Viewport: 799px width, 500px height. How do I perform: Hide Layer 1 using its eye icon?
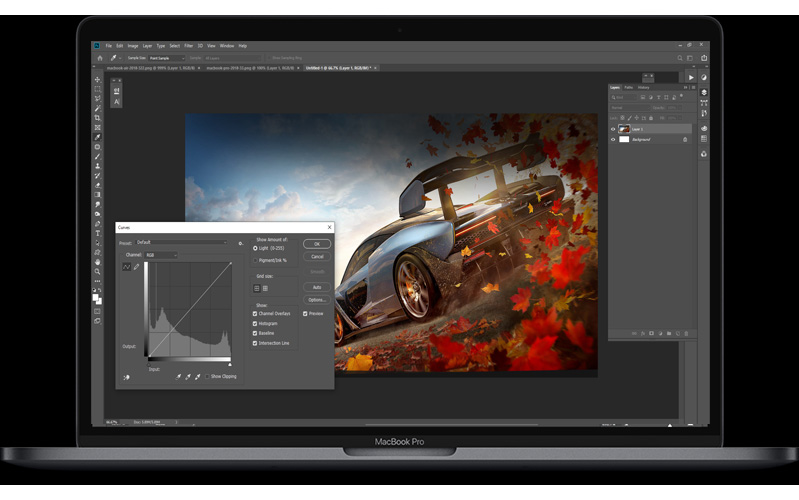pyautogui.click(x=613, y=129)
